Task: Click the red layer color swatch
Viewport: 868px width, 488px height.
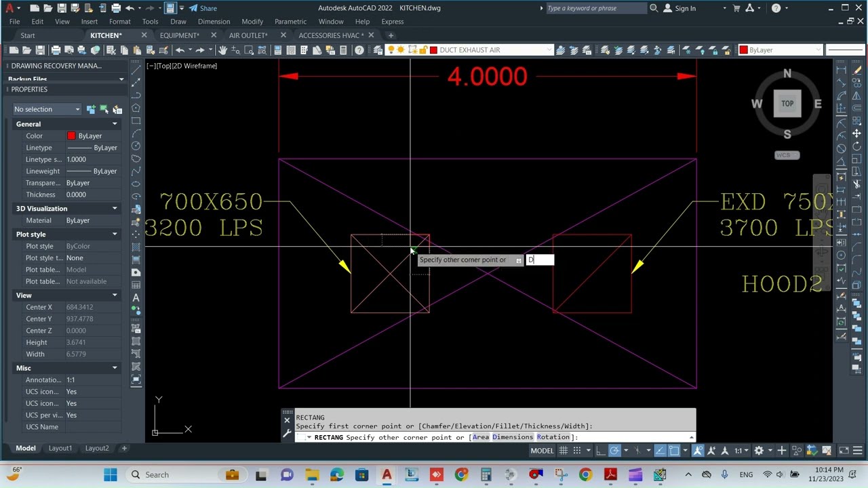Action: [x=433, y=50]
